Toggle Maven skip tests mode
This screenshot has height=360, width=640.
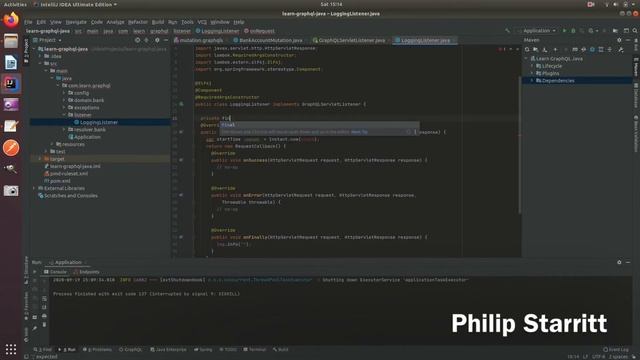(592, 49)
